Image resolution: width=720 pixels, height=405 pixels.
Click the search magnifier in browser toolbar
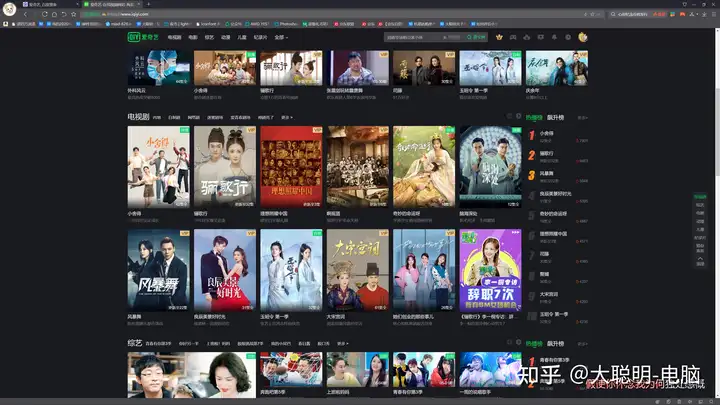[613, 14]
